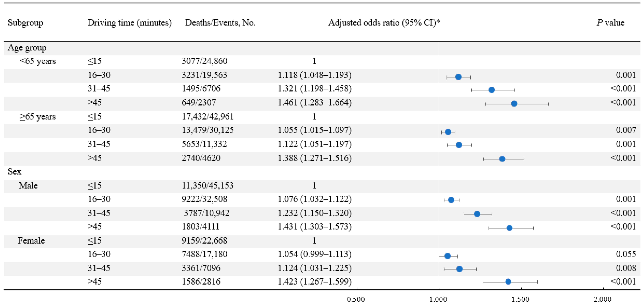This screenshot has width=644, height=304.
Task: Click the Adjusted odds ratio header
Action: pos(384,23)
